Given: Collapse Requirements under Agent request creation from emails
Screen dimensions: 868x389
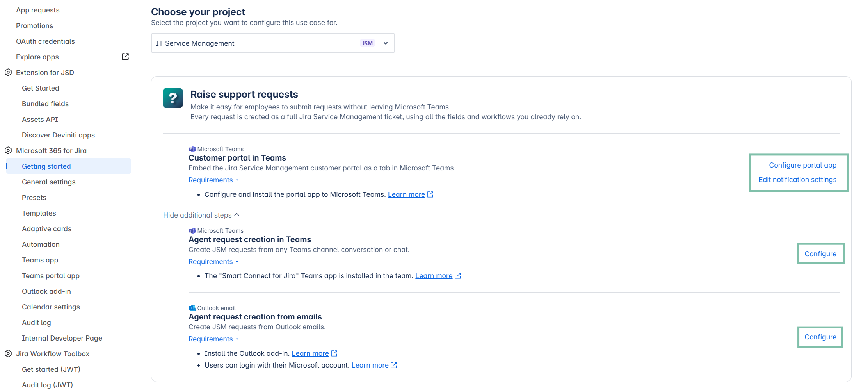Looking at the screenshot, I should 213,339.
